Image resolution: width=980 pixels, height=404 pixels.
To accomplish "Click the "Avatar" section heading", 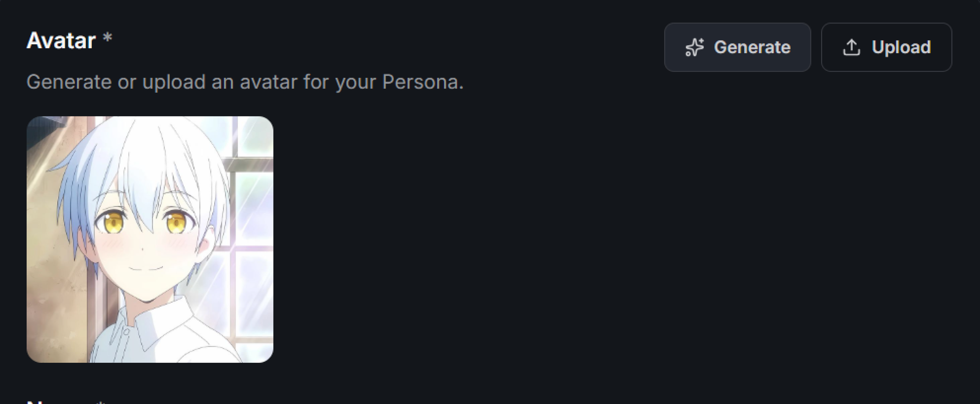I will coord(61,40).
